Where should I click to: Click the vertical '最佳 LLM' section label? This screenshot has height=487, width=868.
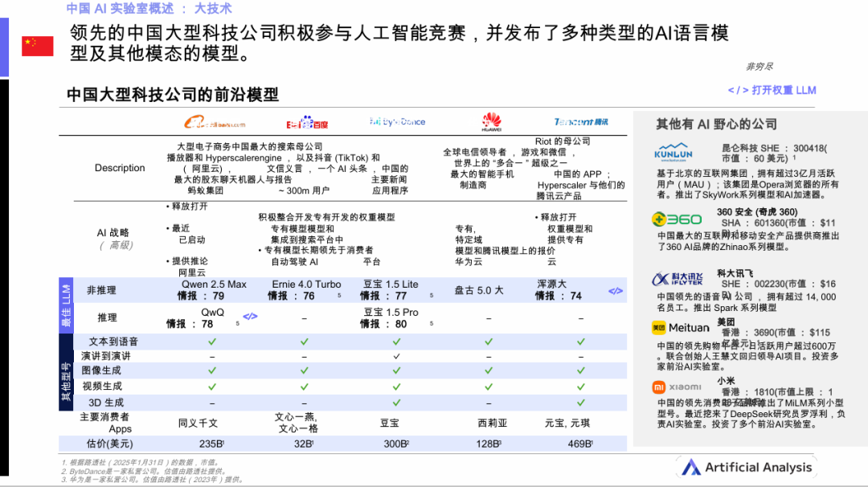coord(66,305)
